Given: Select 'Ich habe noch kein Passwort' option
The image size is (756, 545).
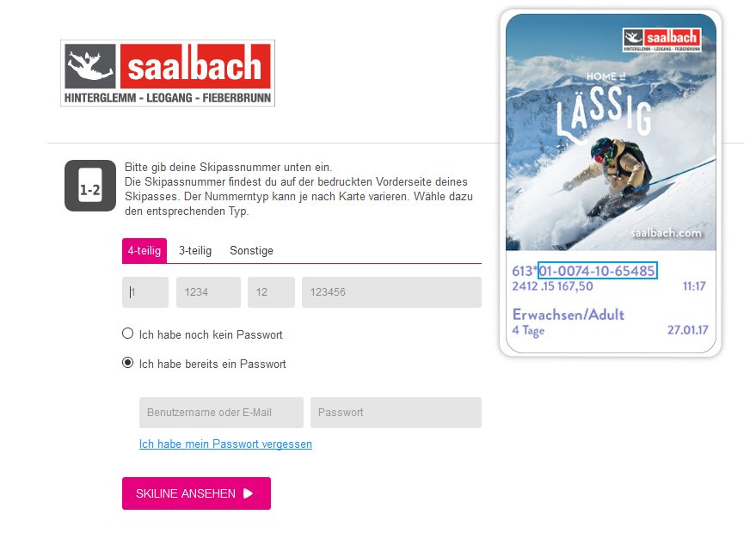Looking at the screenshot, I should [x=128, y=334].
